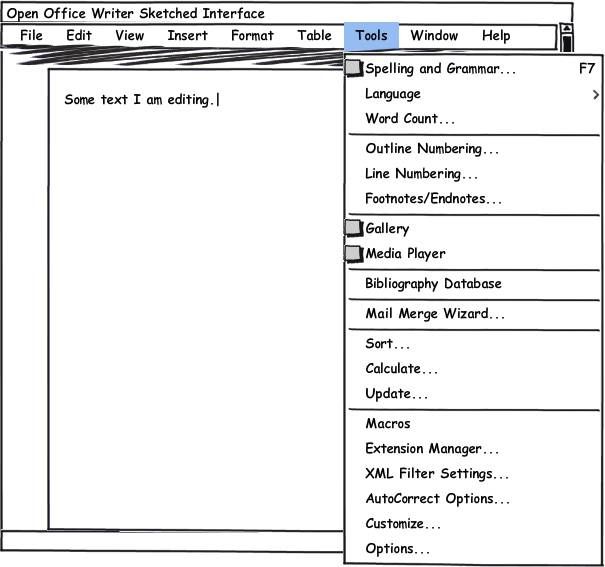
Task: Open Extension Manager...
Action: coord(473,449)
